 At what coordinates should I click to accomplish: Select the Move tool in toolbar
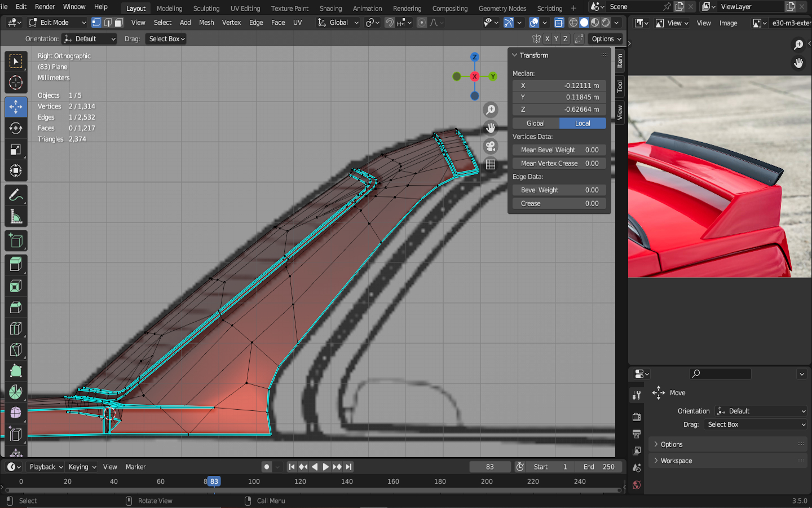pos(16,107)
